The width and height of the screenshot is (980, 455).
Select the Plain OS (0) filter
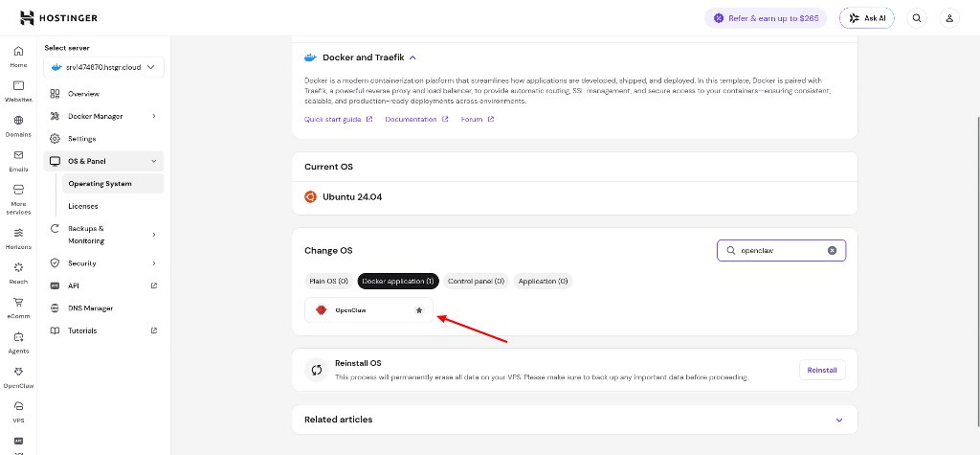point(329,282)
